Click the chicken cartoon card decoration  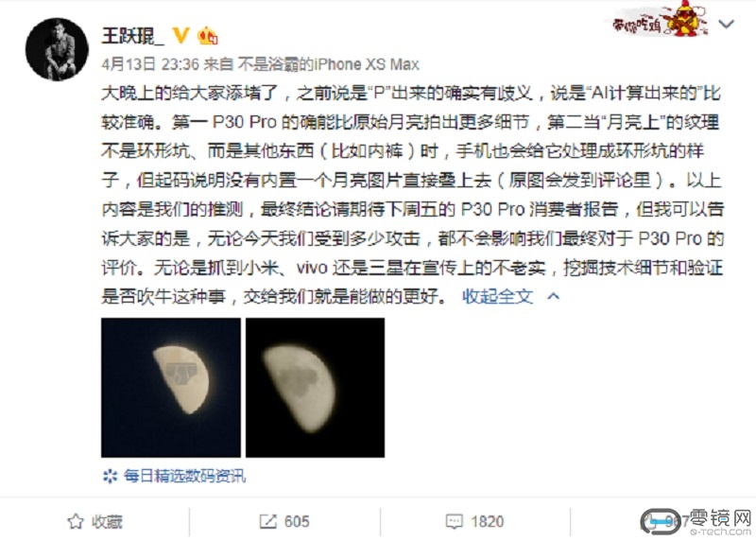pyautogui.click(x=661, y=19)
